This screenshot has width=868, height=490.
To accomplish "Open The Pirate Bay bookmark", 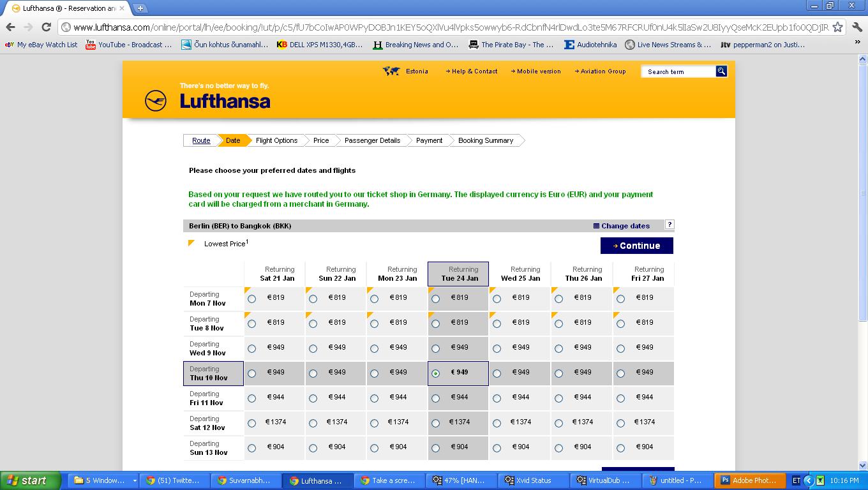I will pos(511,45).
